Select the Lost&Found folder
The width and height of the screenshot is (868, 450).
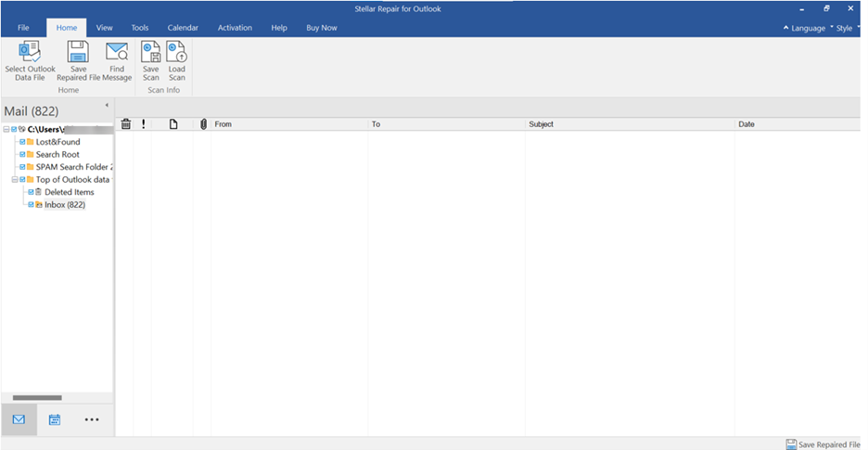tap(57, 142)
